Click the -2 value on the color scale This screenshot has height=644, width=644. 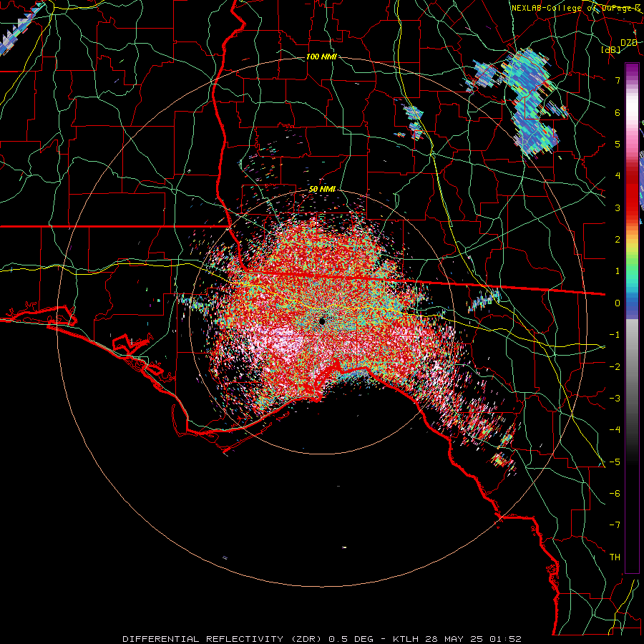(615, 366)
